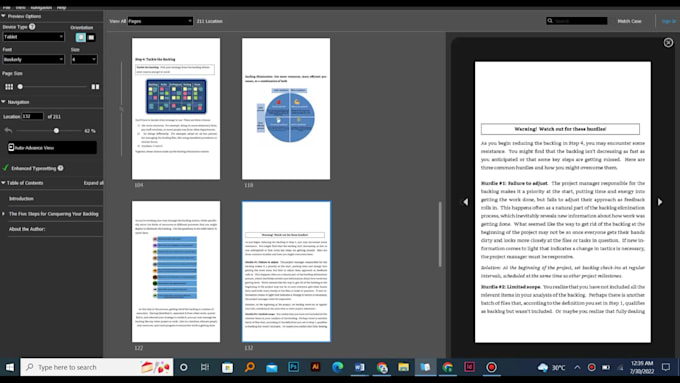
Task: Select page thumbnail at location 118
Action: (286, 109)
